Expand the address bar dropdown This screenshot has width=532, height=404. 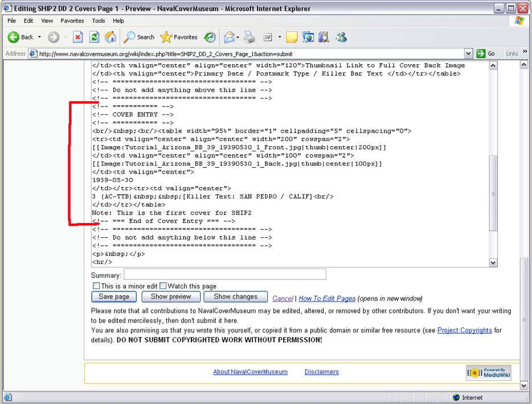coord(468,53)
